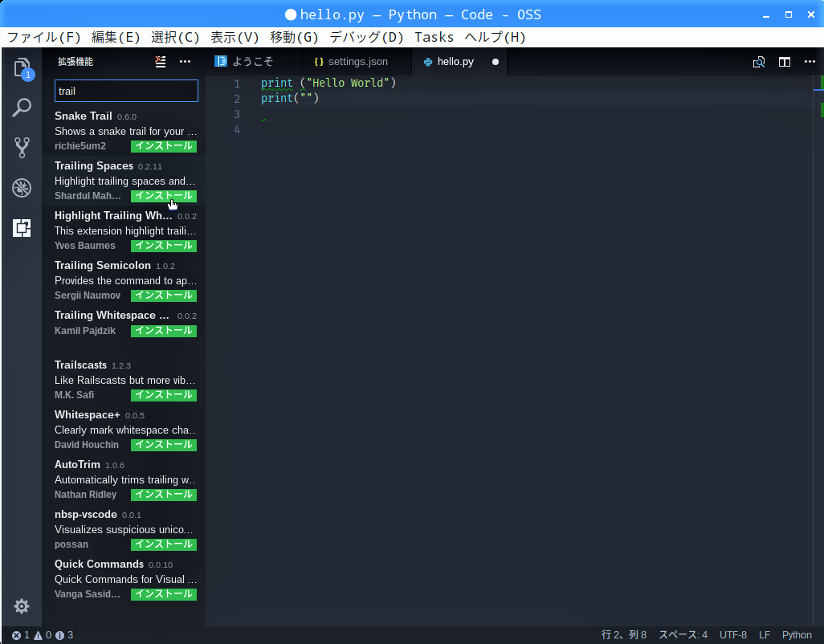Install the AutoTrim extension
This screenshot has height=644, width=824.
[163, 495]
